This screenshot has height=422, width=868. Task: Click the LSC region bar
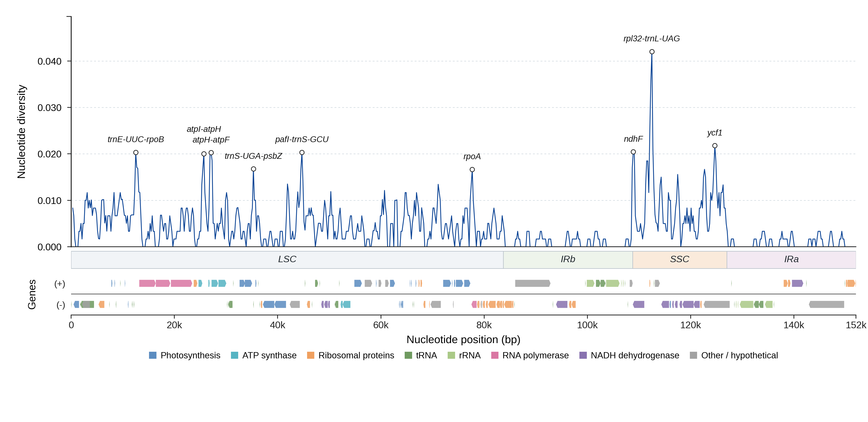(x=287, y=260)
